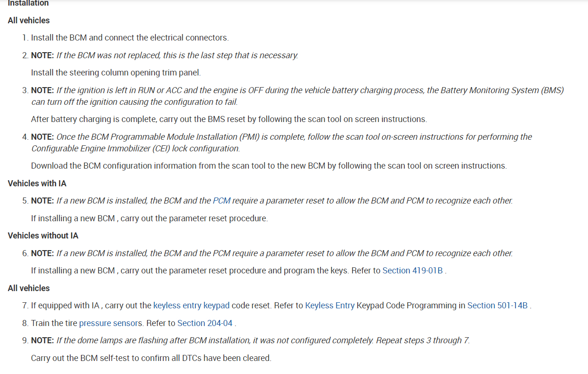Click the NOTE label in step 2

tap(42, 55)
